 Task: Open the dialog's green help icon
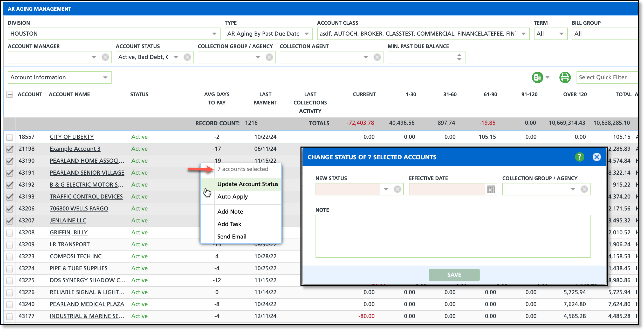(579, 157)
